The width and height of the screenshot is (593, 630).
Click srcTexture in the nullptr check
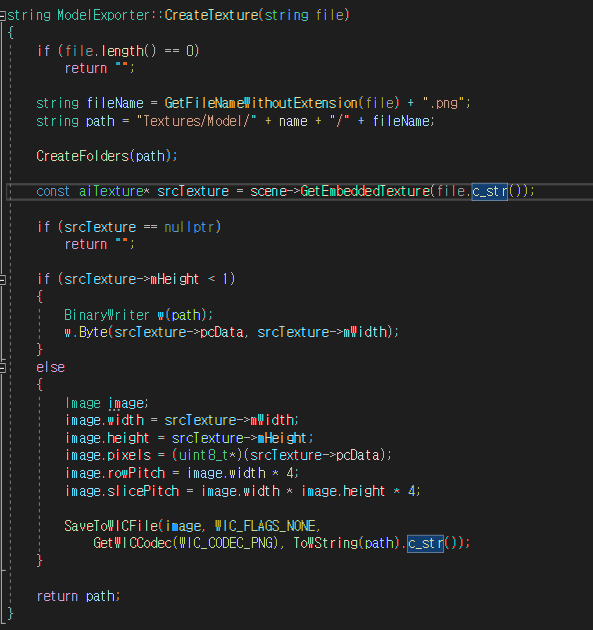pyautogui.click(x=100, y=227)
